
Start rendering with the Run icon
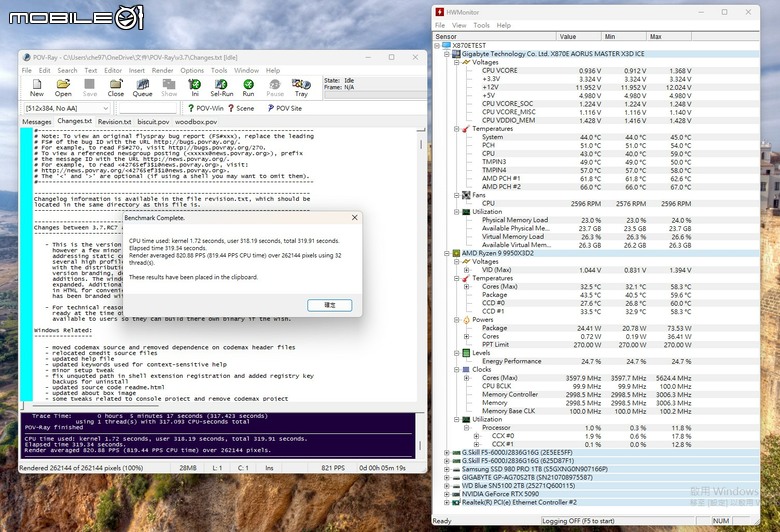click(248, 88)
